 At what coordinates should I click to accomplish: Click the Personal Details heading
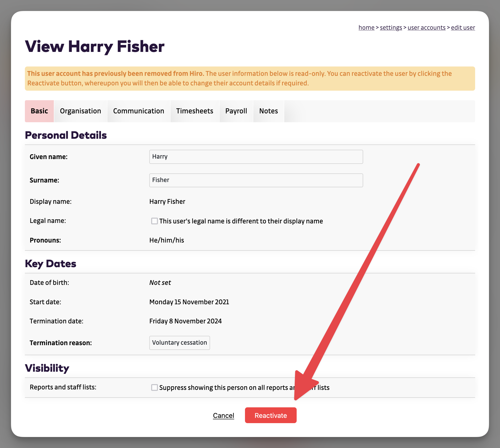pyautogui.click(x=66, y=135)
